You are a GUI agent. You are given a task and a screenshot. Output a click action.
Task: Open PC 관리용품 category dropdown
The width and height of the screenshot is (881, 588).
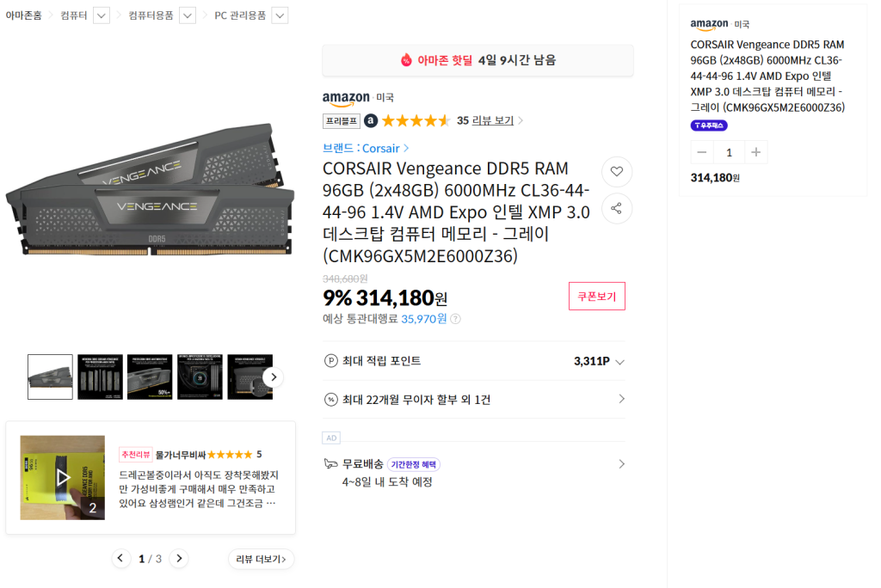[279, 15]
